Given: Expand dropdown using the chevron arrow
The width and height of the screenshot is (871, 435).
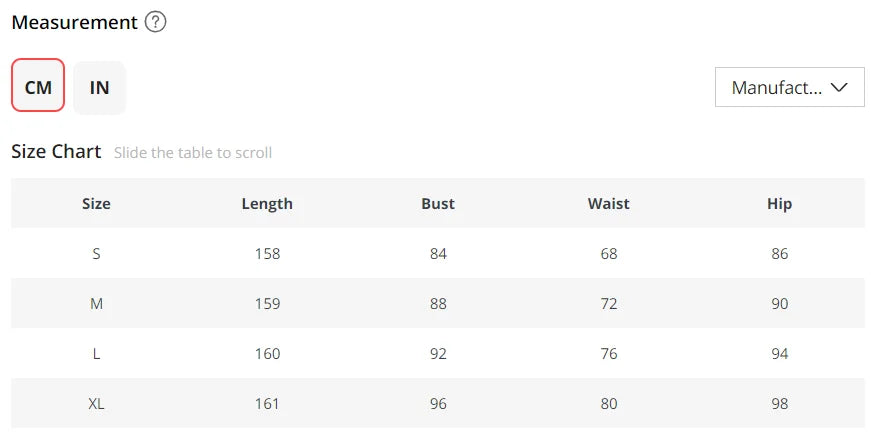Looking at the screenshot, I should [839, 87].
